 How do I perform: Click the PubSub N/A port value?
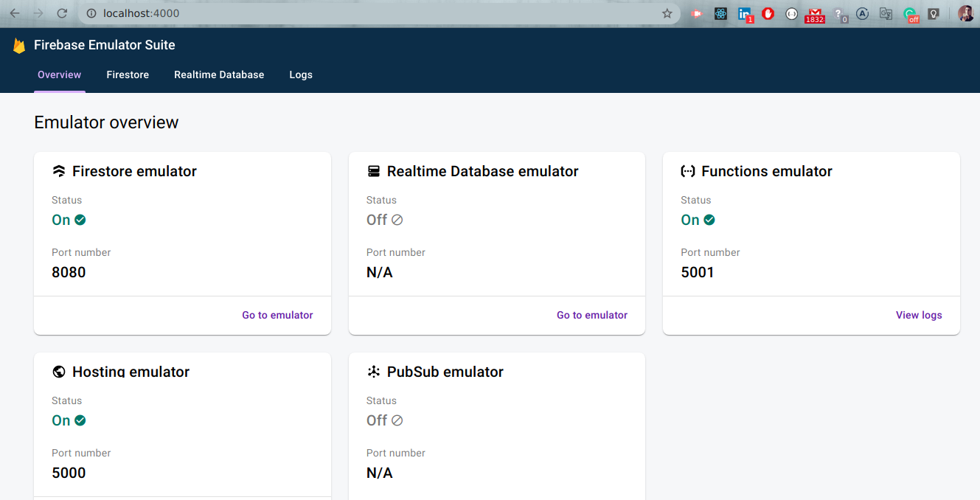point(380,473)
